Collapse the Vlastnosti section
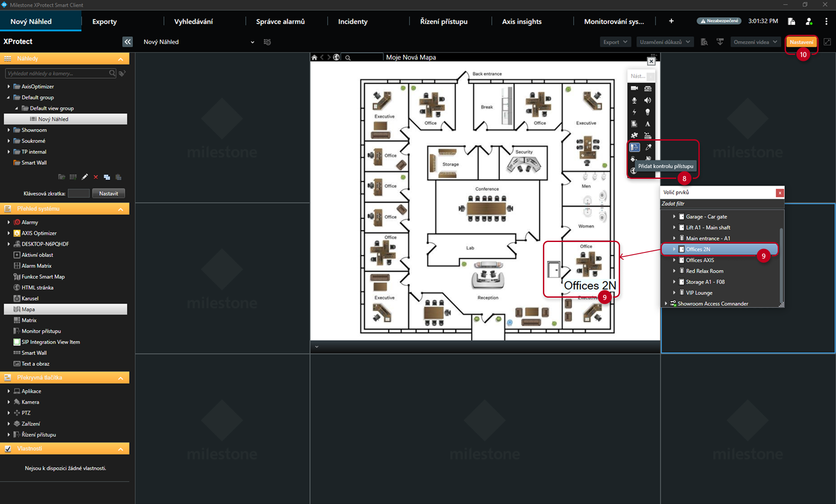Image resolution: width=836 pixels, height=504 pixels. (x=121, y=449)
